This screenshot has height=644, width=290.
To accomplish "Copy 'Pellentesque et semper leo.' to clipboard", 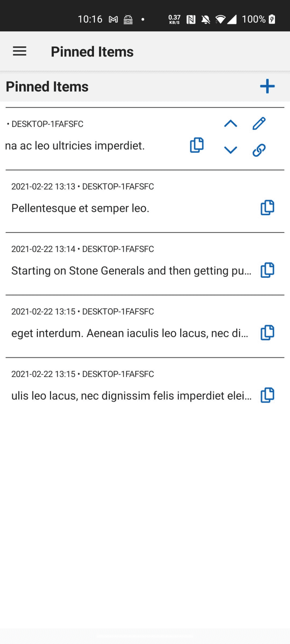I will coord(267,208).
